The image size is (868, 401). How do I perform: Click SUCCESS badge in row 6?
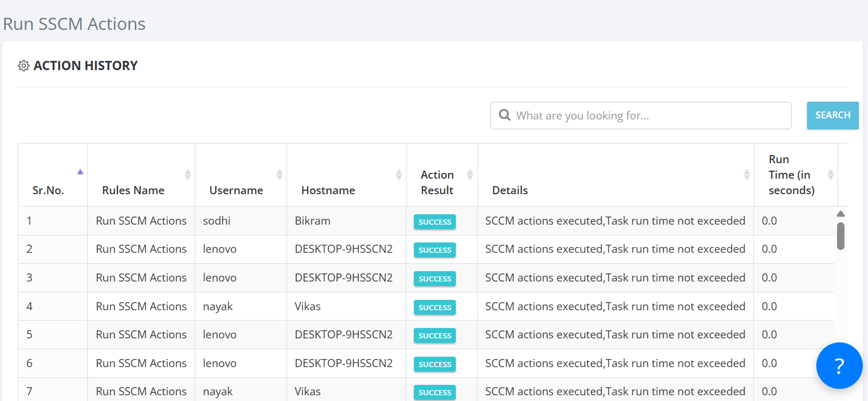pos(435,364)
